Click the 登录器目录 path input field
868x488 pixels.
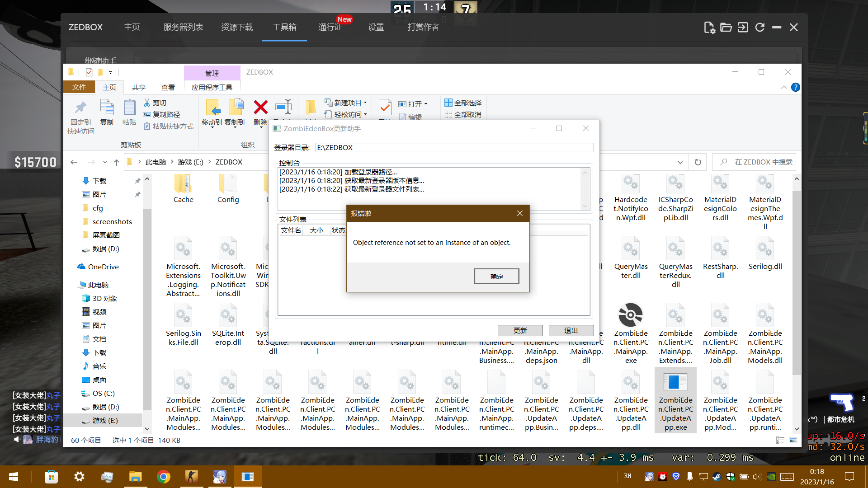click(454, 147)
